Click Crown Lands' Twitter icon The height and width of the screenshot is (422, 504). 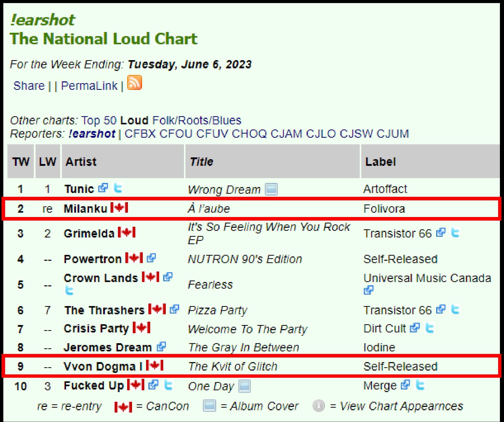69,290
